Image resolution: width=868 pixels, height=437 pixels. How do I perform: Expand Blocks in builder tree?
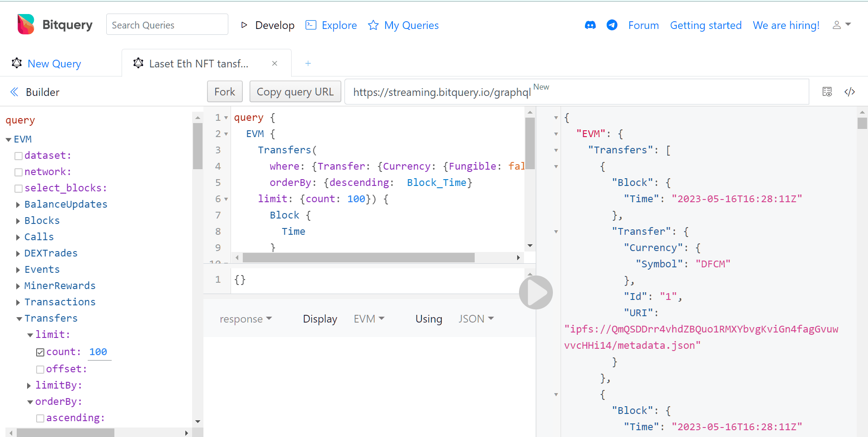pyautogui.click(x=18, y=221)
